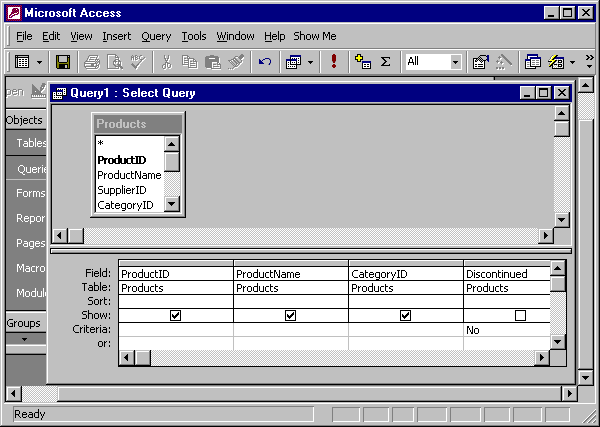Click the Criteria cell containing No
Screen dimensions: 600x427
click(507, 329)
